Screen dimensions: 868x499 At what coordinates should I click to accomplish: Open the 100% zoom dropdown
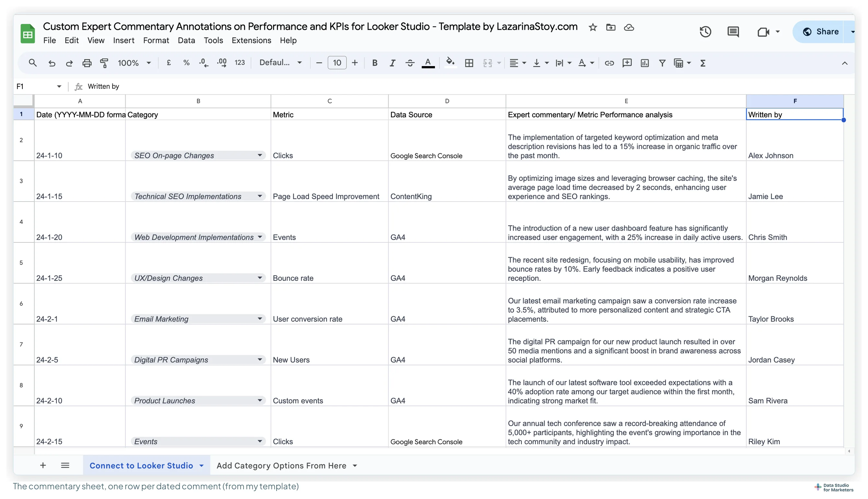click(x=134, y=63)
